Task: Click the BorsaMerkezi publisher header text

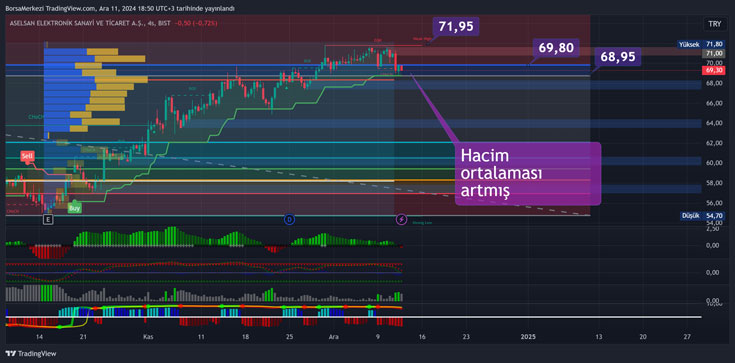Action: (120, 8)
